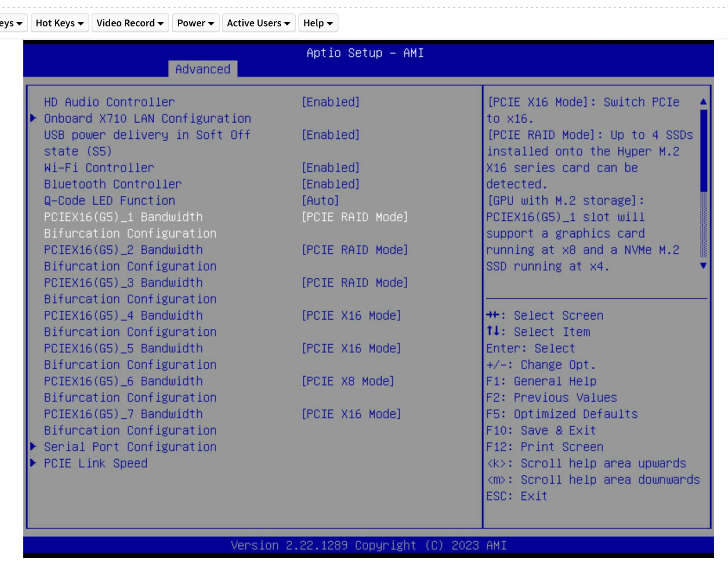Toggle HD Audio Controller Enabled value
The image size is (728, 572).
coord(330,102)
